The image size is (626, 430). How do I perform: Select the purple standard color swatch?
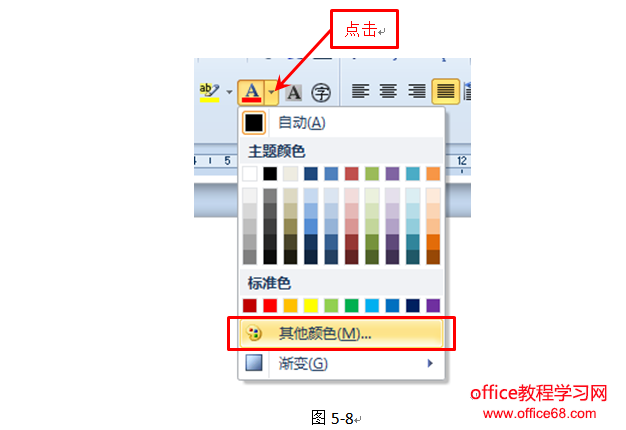click(433, 306)
